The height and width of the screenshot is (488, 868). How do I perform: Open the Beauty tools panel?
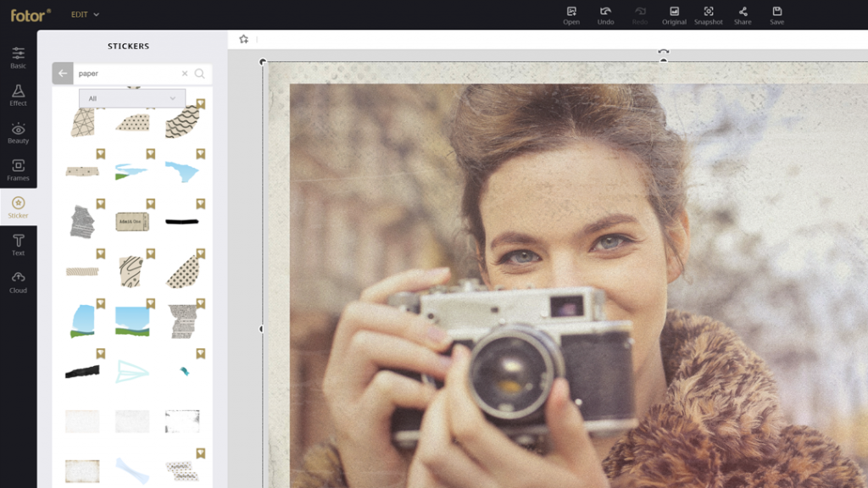click(x=19, y=133)
